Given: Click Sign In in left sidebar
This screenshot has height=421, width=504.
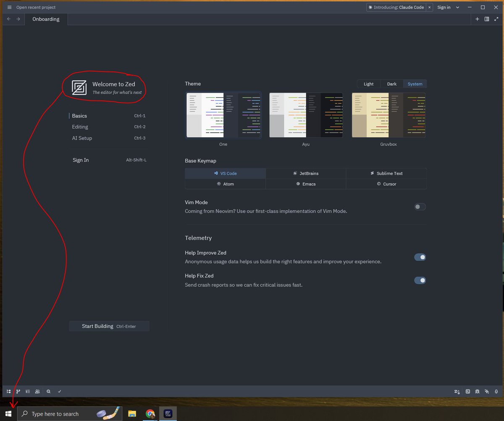Looking at the screenshot, I should pos(109,160).
